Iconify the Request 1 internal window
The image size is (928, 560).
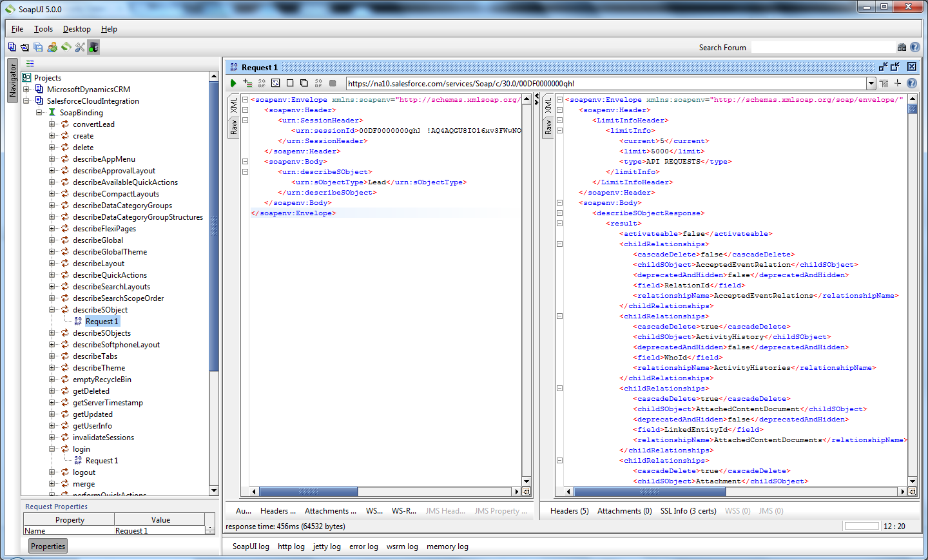coord(883,66)
